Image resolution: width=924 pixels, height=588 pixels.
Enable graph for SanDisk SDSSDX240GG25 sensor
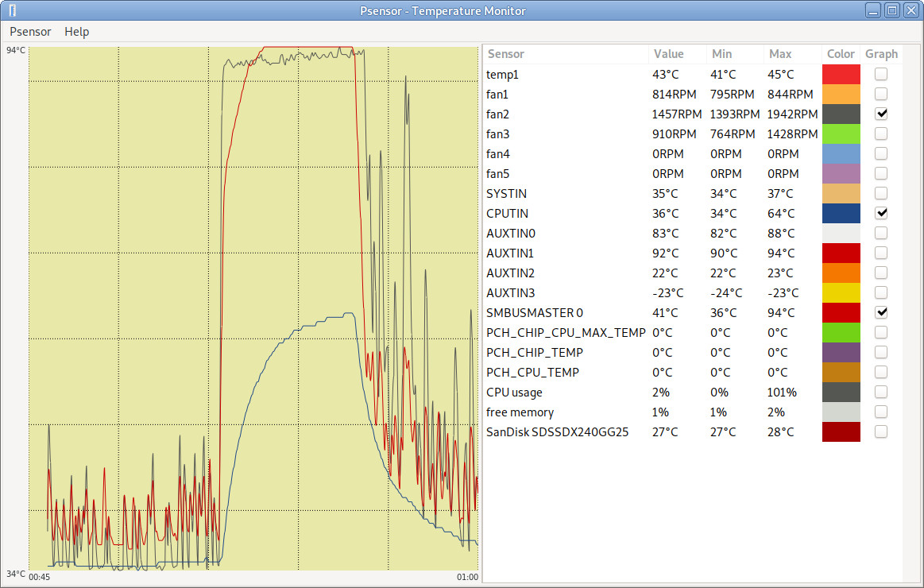[881, 432]
